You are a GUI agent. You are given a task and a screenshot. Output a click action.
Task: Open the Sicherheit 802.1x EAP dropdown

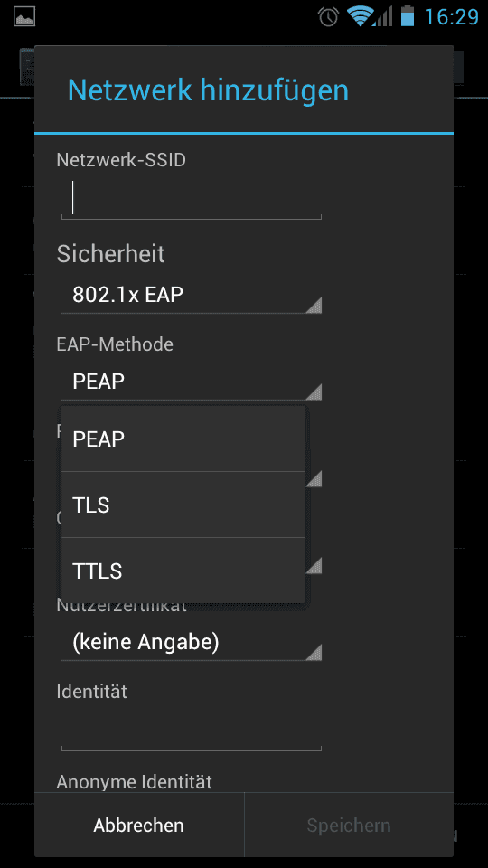click(191, 295)
